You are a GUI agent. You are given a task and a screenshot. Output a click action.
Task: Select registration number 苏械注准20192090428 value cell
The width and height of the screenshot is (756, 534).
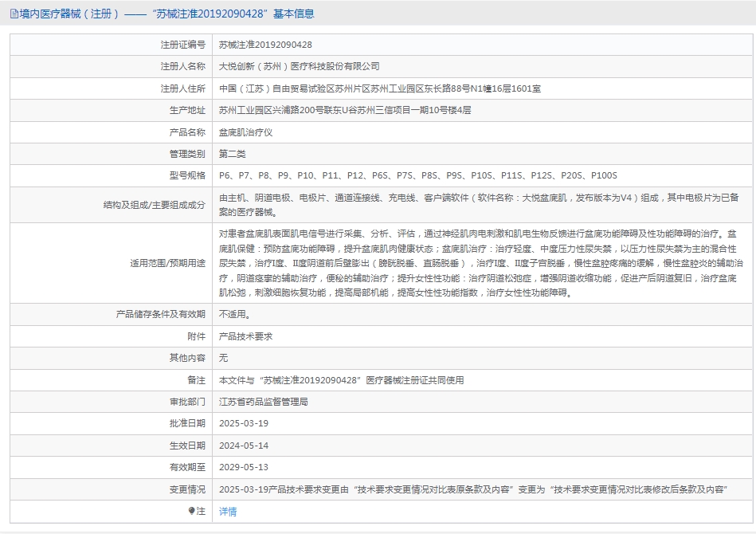click(265, 45)
